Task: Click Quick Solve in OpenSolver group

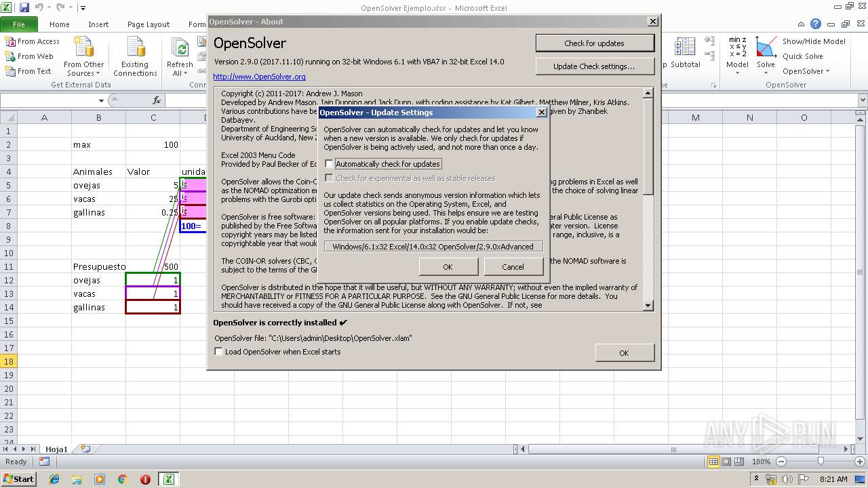Action: click(x=803, y=56)
